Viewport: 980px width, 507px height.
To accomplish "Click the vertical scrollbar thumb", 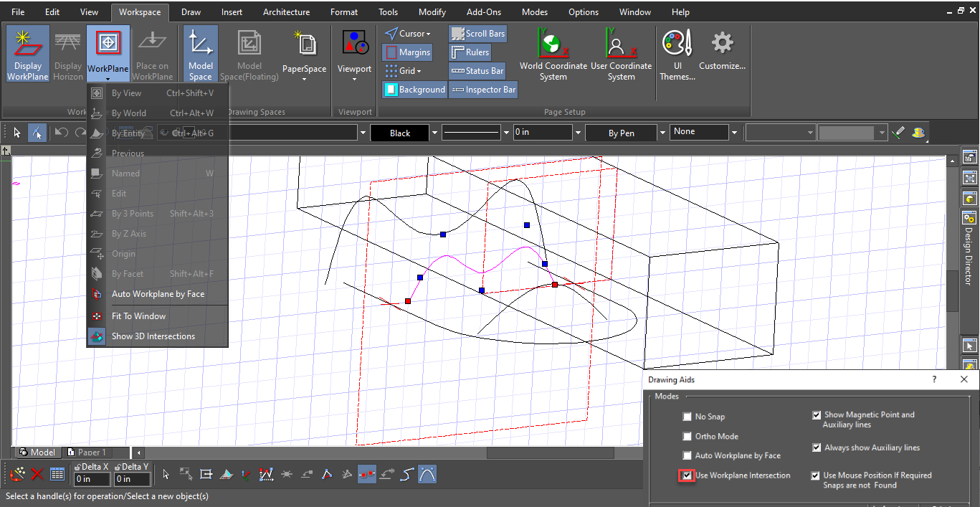I will (x=952, y=290).
